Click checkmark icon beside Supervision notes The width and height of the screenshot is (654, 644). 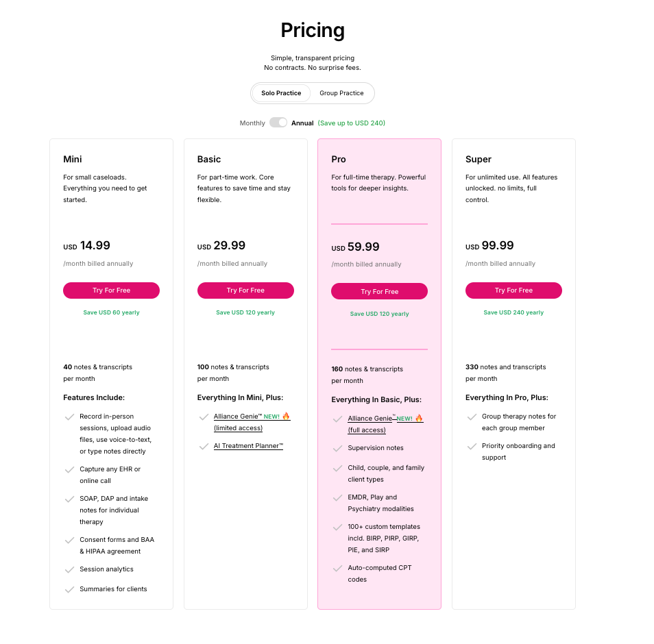pyautogui.click(x=337, y=449)
